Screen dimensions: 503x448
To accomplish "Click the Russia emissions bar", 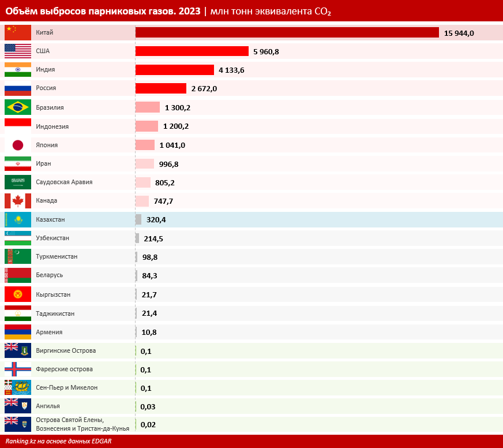I will click(161, 88).
